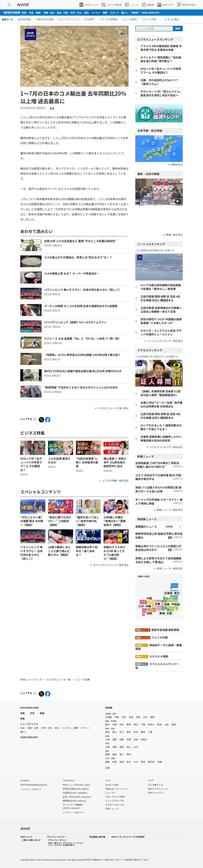Open NHKプラス header icon link
Image resolution: width=203 pixels, height=868 pixels.
point(166,5)
